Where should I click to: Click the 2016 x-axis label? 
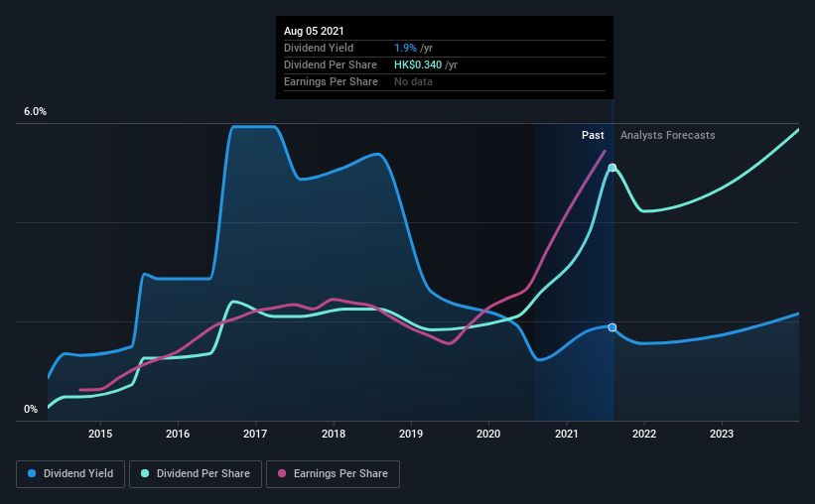[x=178, y=434]
